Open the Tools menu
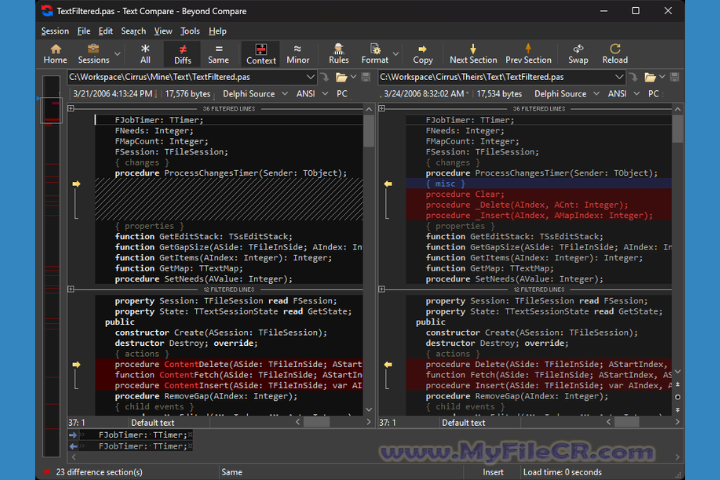Image resolution: width=720 pixels, height=480 pixels. [190, 31]
